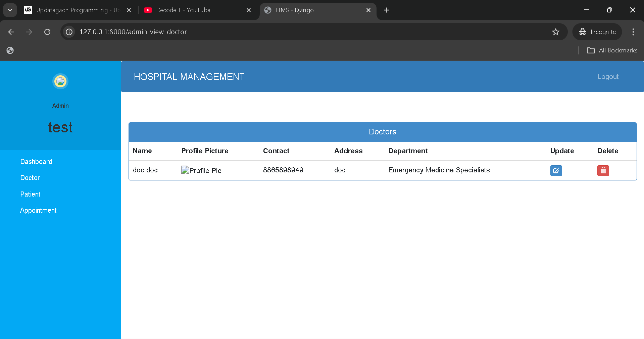Open All Bookmarks folder
Image resolution: width=644 pixels, height=339 pixels.
pyautogui.click(x=612, y=50)
